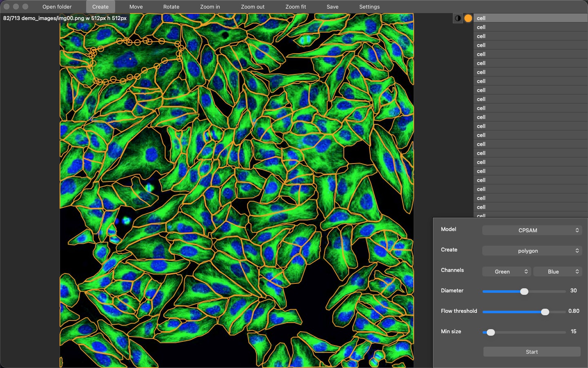This screenshot has height=368, width=588.
Task: Open the Blue channel selector
Action: [558, 272]
